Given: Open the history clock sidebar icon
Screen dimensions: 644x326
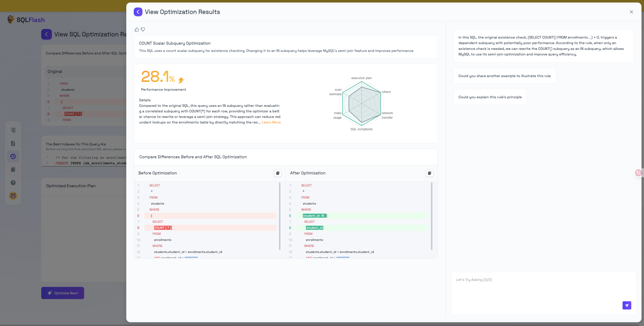Looking at the screenshot, I should (13, 156).
